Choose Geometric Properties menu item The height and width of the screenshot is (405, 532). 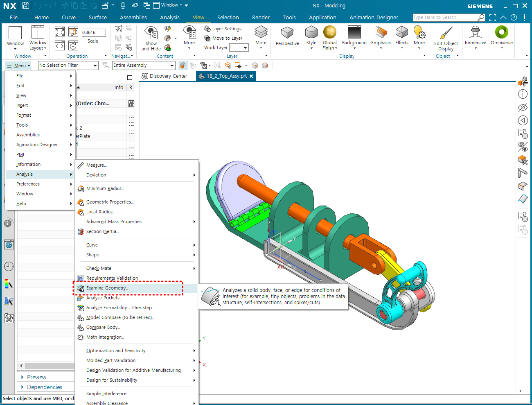110,202
